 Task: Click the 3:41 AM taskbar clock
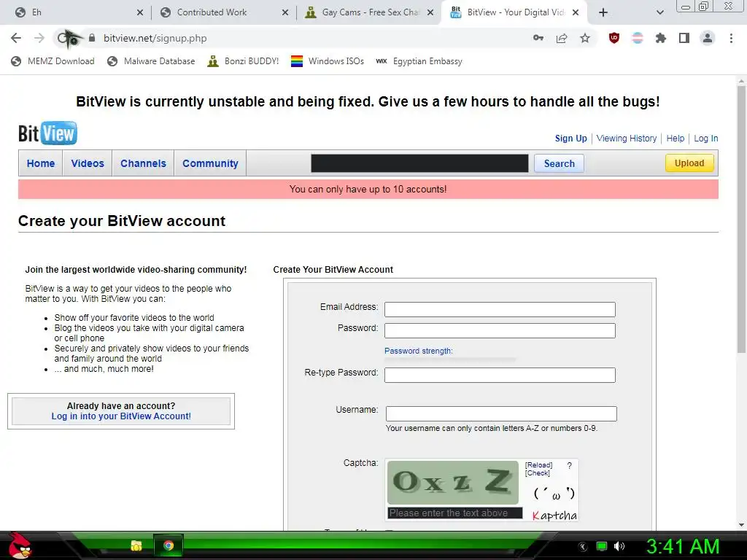tap(683, 546)
